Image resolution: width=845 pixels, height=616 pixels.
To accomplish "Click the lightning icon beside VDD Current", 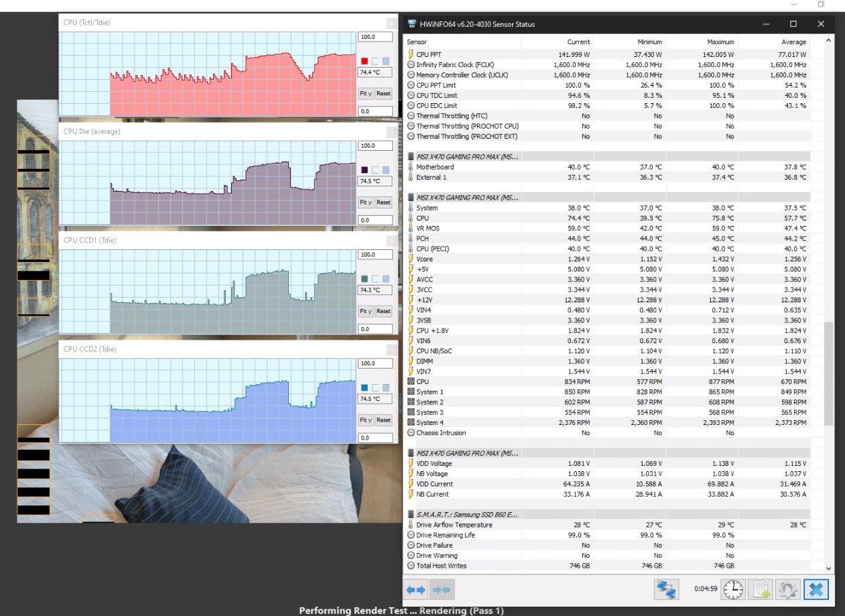I will click(x=411, y=484).
